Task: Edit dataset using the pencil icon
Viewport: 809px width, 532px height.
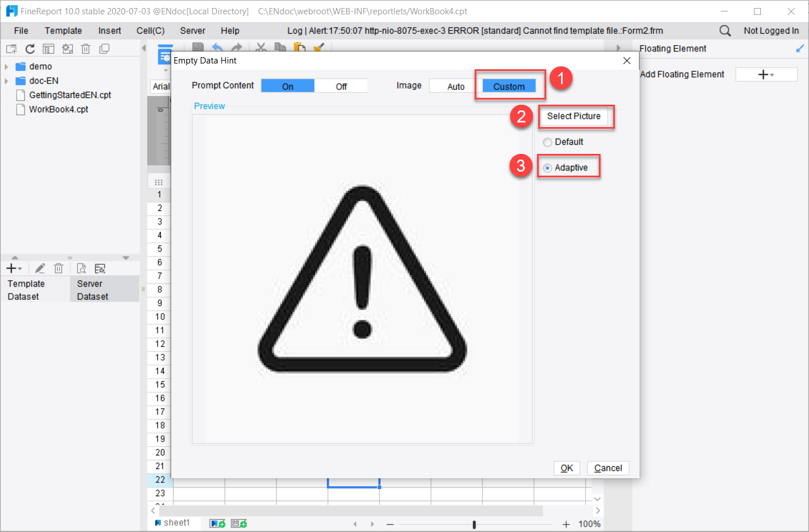Action: pos(40,268)
